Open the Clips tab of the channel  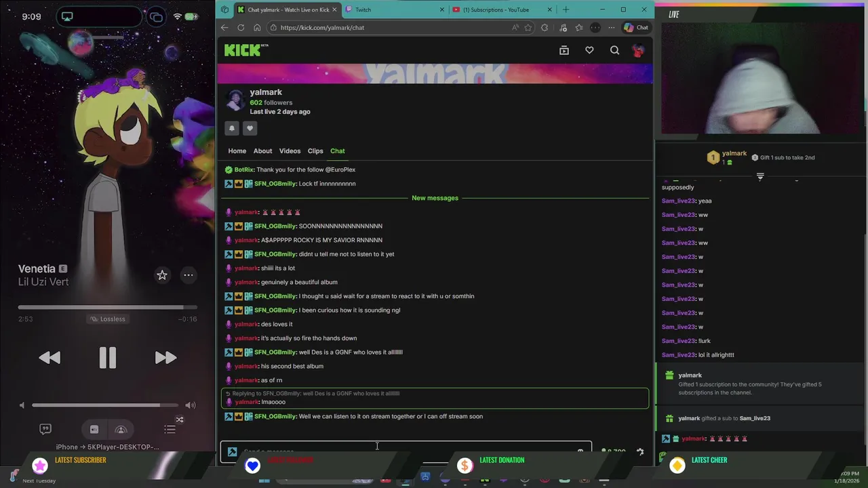tap(315, 151)
